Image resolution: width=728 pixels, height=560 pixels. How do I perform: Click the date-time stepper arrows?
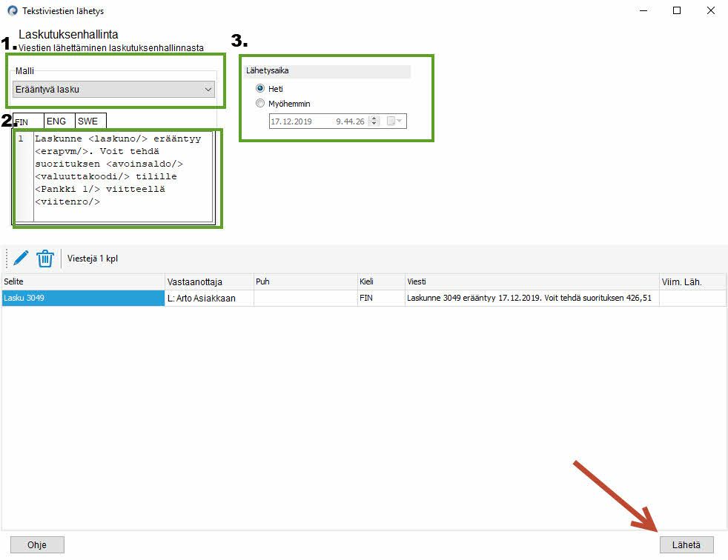[374, 121]
